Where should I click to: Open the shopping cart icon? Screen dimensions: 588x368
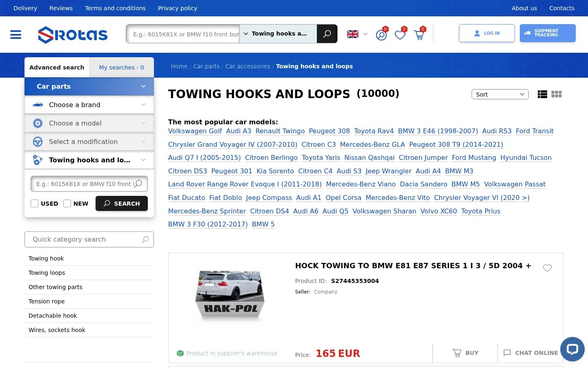[419, 35]
